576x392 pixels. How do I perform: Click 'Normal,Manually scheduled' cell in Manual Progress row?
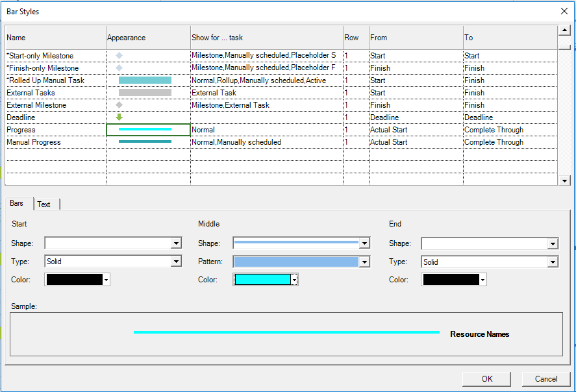point(267,142)
